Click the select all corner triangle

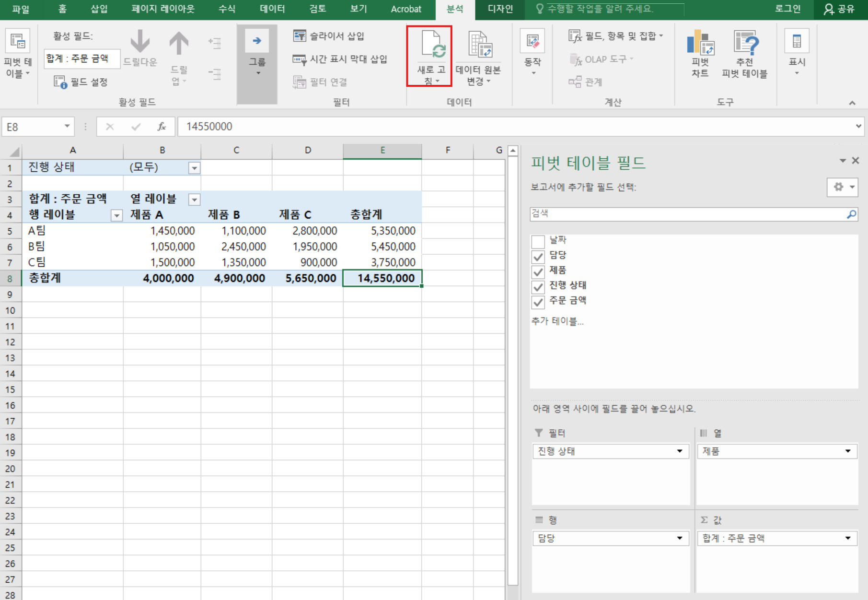click(x=14, y=152)
